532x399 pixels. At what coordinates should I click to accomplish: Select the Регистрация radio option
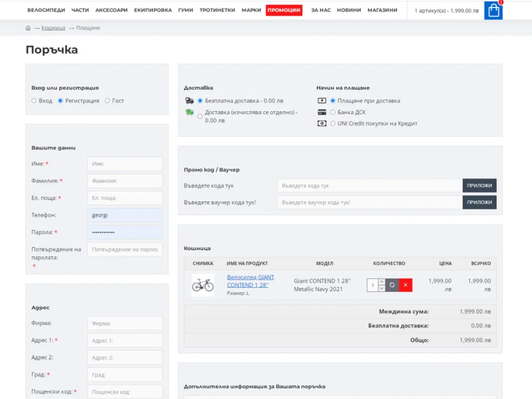point(60,101)
